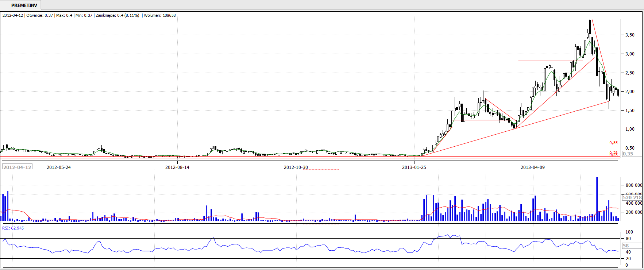Click the red 0,55 horizontal line label
Viewport: 644px width, 270px height.
point(613,143)
